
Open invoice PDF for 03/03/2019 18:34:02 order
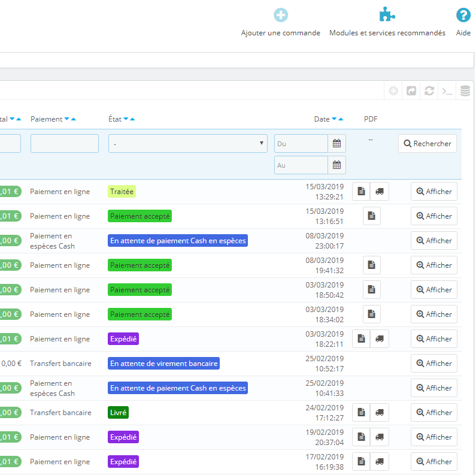coord(372,314)
